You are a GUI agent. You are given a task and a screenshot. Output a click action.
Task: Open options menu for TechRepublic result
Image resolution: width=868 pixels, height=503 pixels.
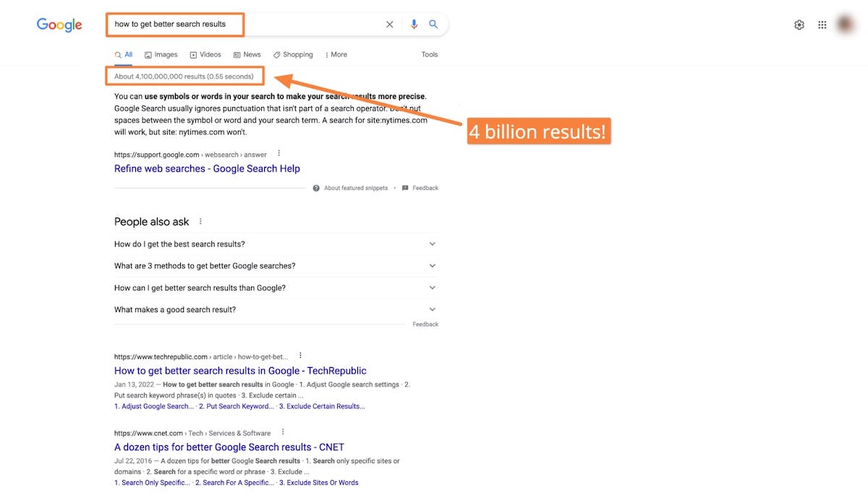tap(301, 356)
